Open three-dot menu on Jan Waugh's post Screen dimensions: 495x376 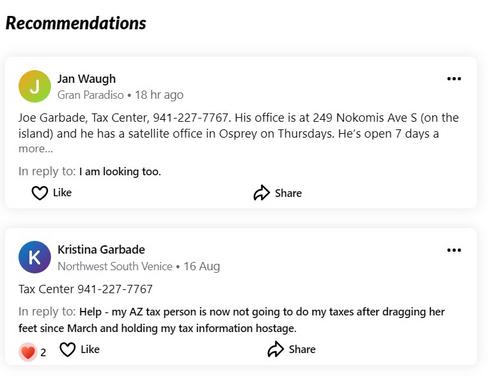coord(454,79)
